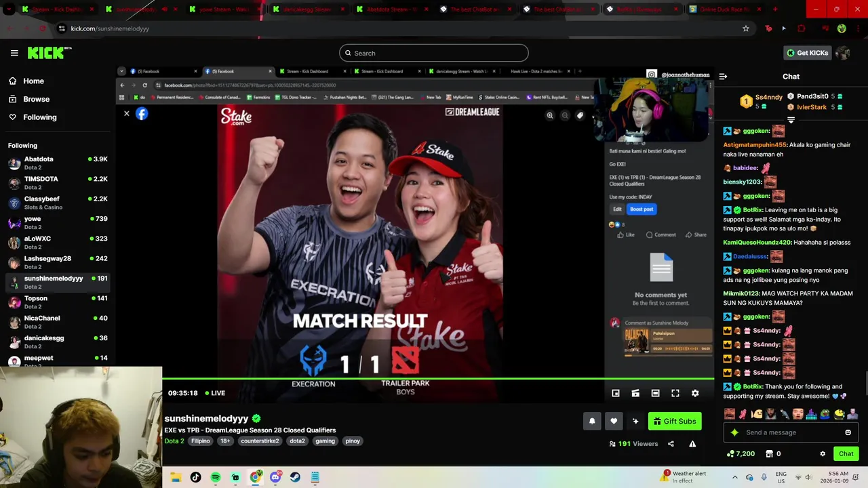The width and height of the screenshot is (868, 488).
Task: Click the chat scrollbar
Action: 865,383
